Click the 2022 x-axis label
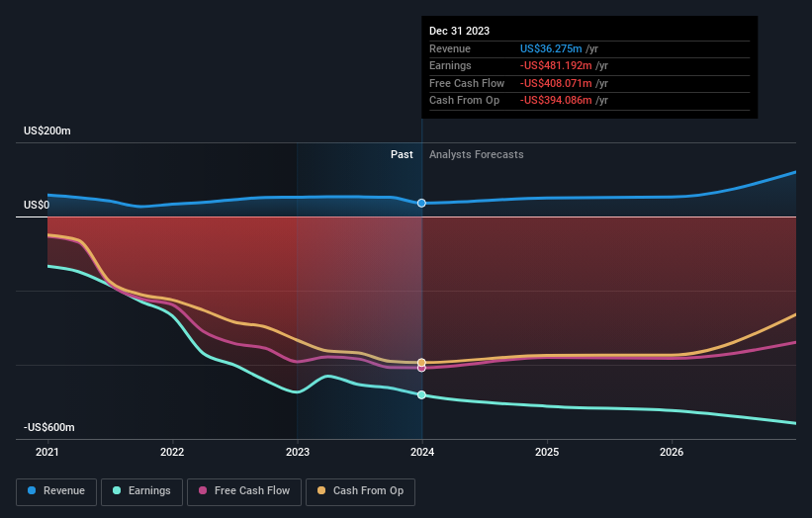The image size is (812, 518). point(172,452)
